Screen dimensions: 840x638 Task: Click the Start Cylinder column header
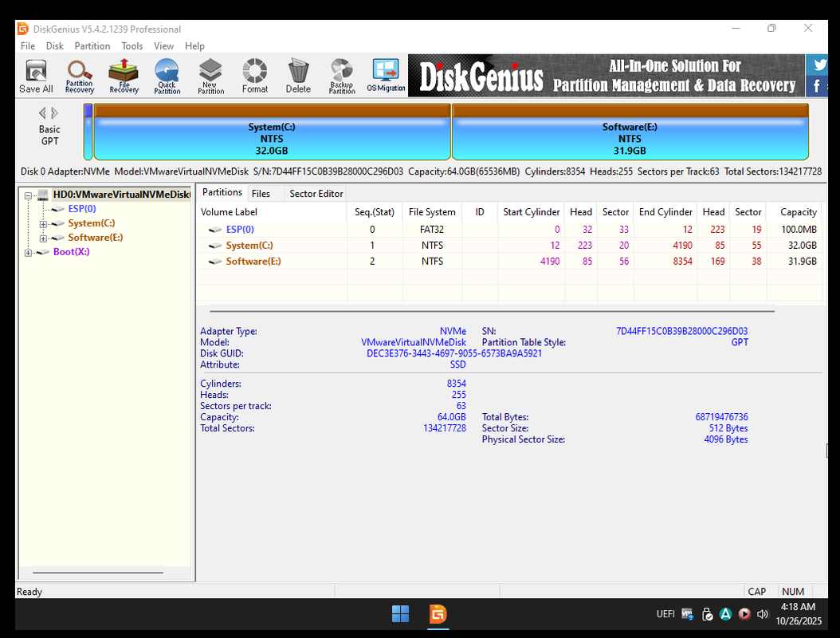(531, 212)
